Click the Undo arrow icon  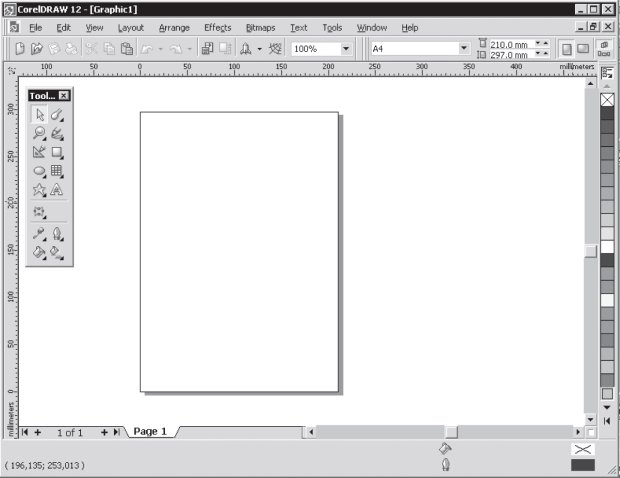pyautogui.click(x=147, y=49)
